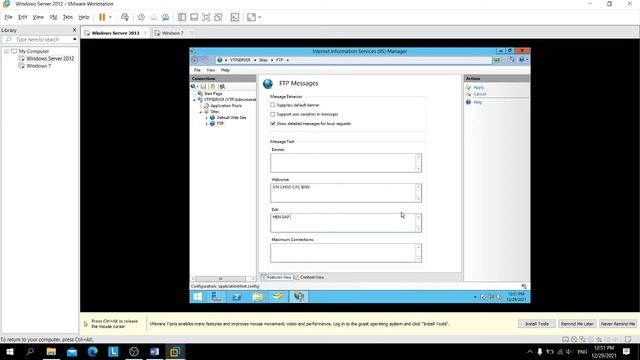Collapse the VTPSERVER node in Connections
Screen dimensions: 640x360
(194, 100)
